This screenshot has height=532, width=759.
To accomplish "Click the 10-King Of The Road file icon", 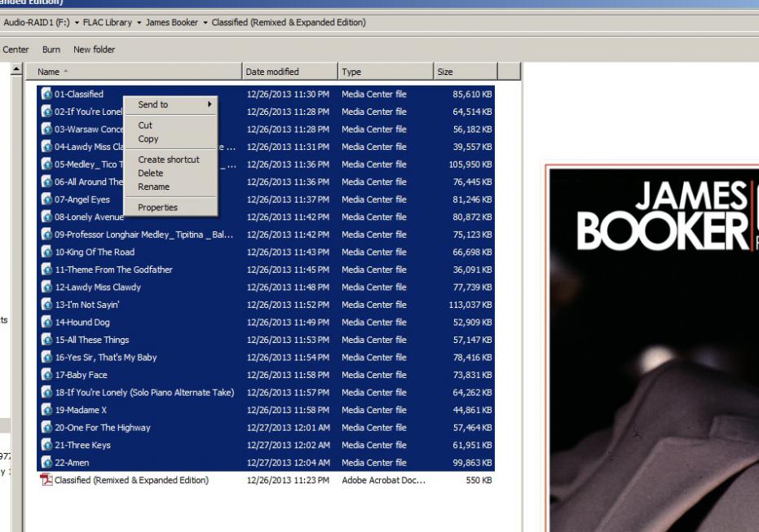I will [x=46, y=253].
